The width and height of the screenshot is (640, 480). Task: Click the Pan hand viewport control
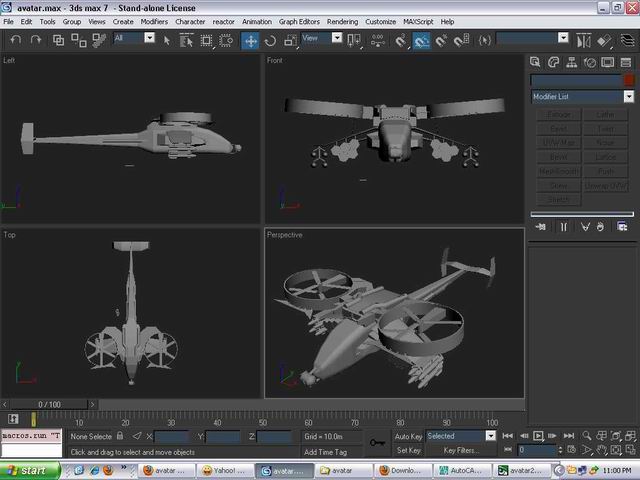pos(602,450)
